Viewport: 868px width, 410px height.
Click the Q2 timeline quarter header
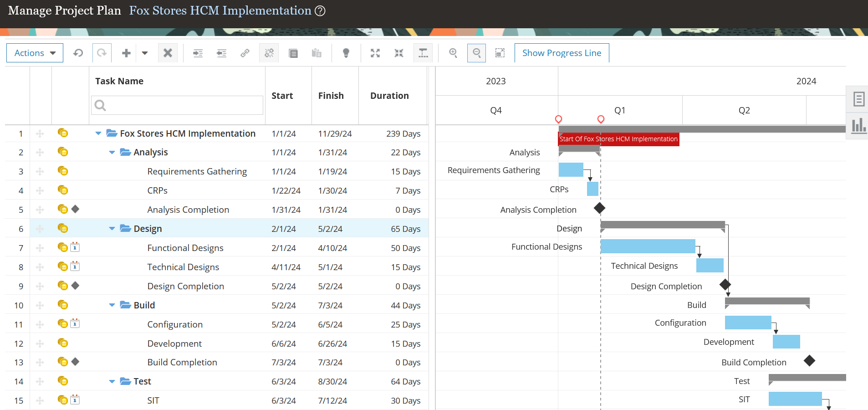pyautogui.click(x=744, y=110)
